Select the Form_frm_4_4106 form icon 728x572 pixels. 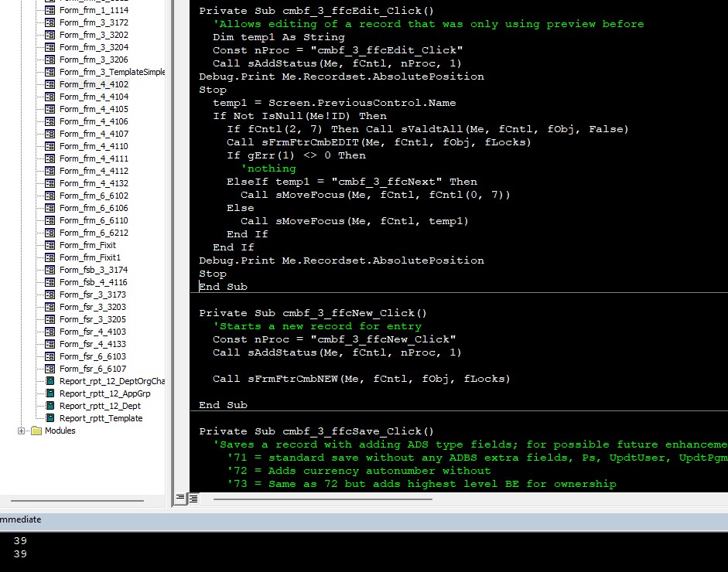(50, 121)
